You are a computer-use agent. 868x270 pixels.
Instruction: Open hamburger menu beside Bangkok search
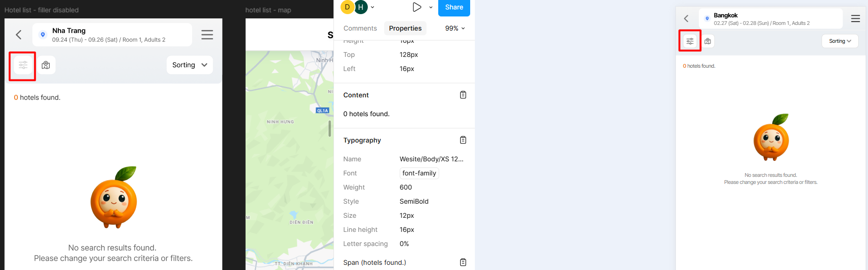(x=855, y=19)
